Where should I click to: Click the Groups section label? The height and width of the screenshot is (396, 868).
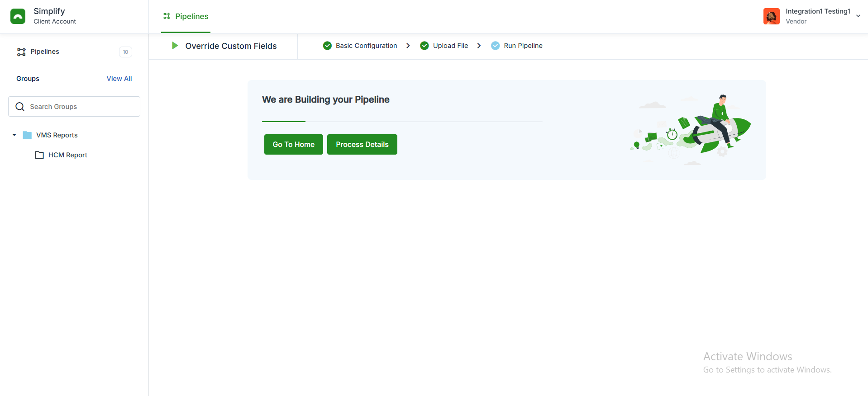pyautogui.click(x=28, y=79)
